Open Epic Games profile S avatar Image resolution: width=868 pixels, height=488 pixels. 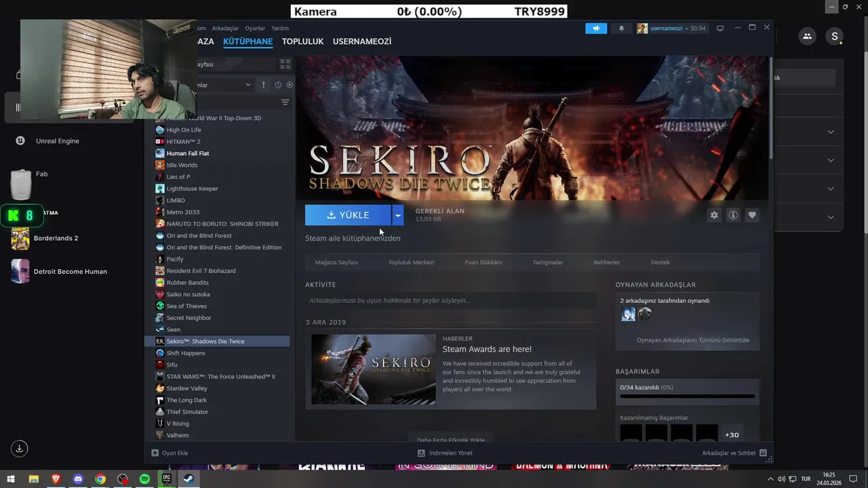(834, 37)
